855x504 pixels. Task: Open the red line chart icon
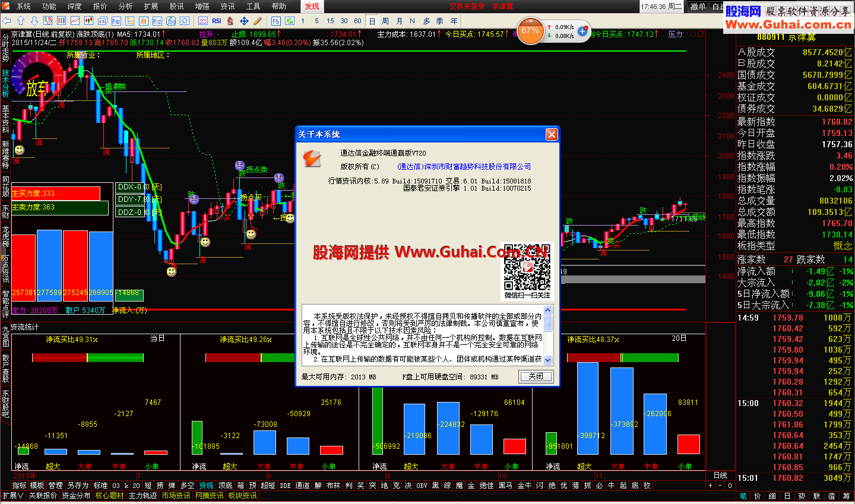(75, 21)
